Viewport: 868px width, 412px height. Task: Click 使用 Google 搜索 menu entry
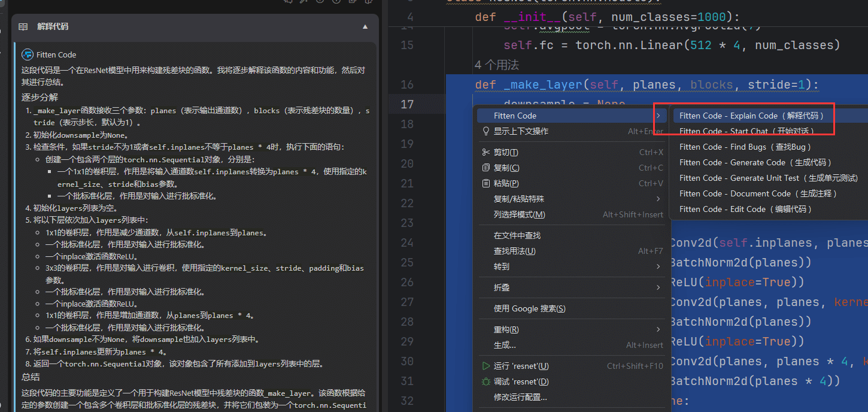[x=529, y=308]
